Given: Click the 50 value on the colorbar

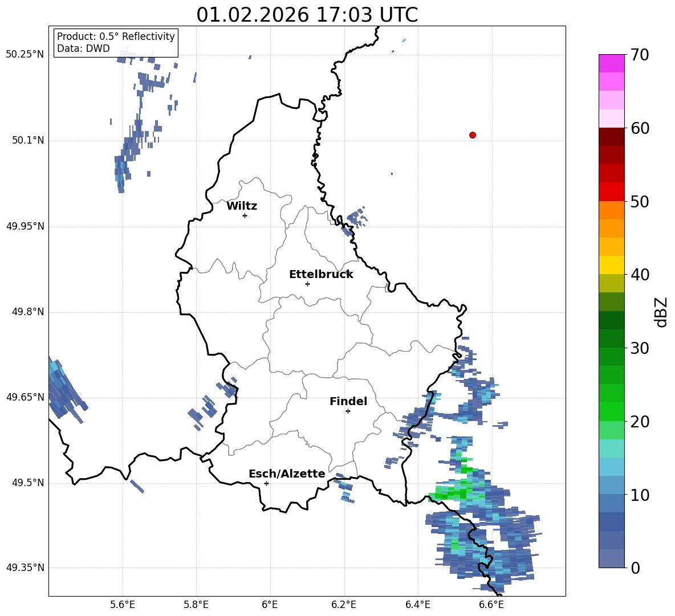Looking at the screenshot, I should [x=640, y=201].
